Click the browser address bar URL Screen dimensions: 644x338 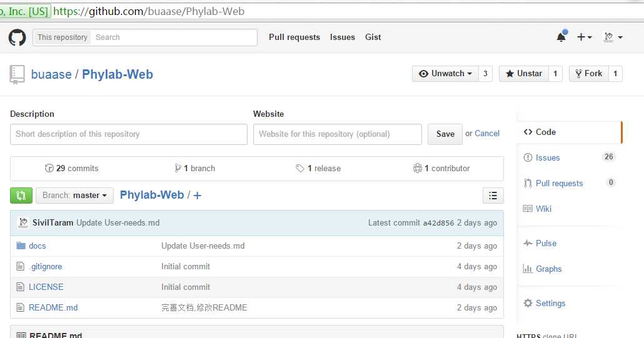(149, 11)
